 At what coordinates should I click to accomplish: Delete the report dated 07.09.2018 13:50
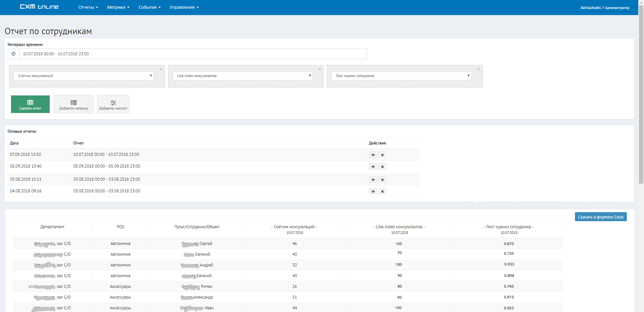[x=382, y=155]
